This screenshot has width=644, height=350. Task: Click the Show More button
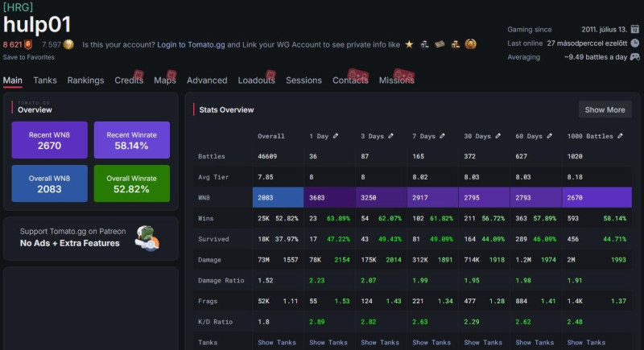605,109
